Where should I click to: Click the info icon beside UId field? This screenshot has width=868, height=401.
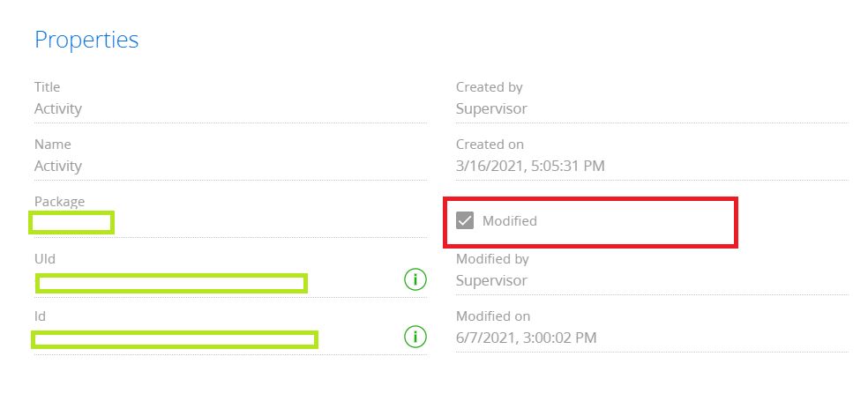415,280
